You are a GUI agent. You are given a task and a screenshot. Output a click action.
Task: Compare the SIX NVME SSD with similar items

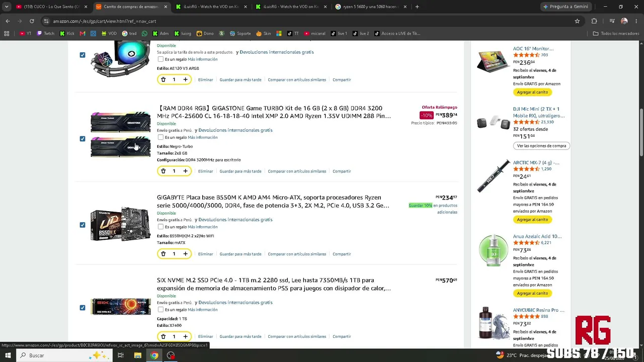[297, 337]
